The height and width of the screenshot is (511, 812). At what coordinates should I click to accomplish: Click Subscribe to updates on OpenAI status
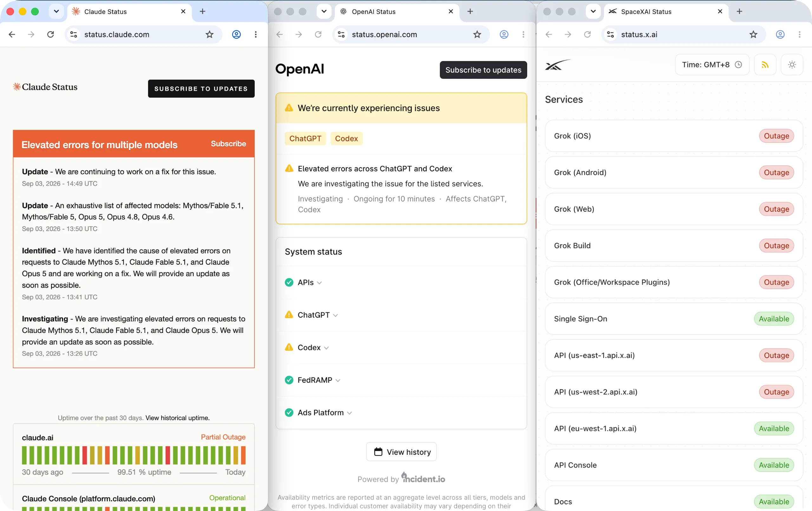483,70
